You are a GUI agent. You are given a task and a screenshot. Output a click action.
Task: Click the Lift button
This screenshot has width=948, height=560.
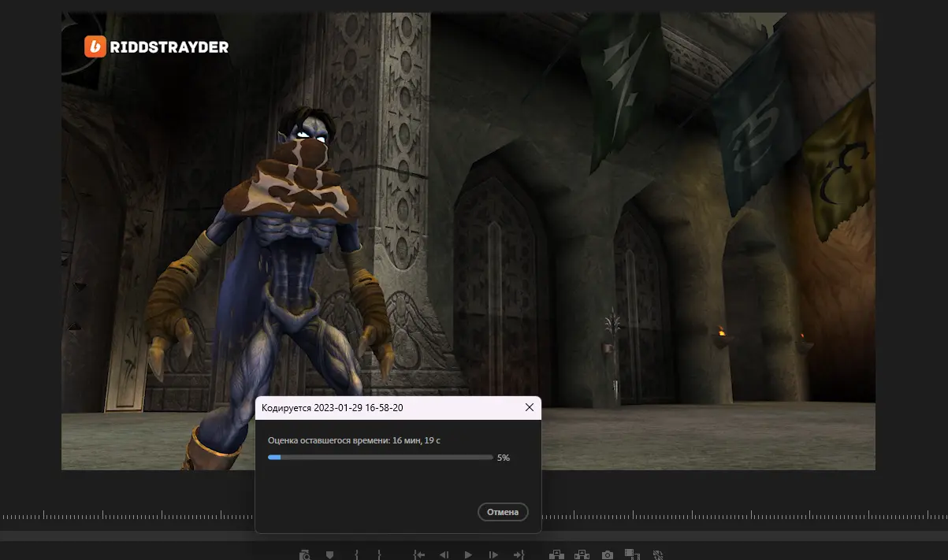pyautogui.click(x=557, y=554)
